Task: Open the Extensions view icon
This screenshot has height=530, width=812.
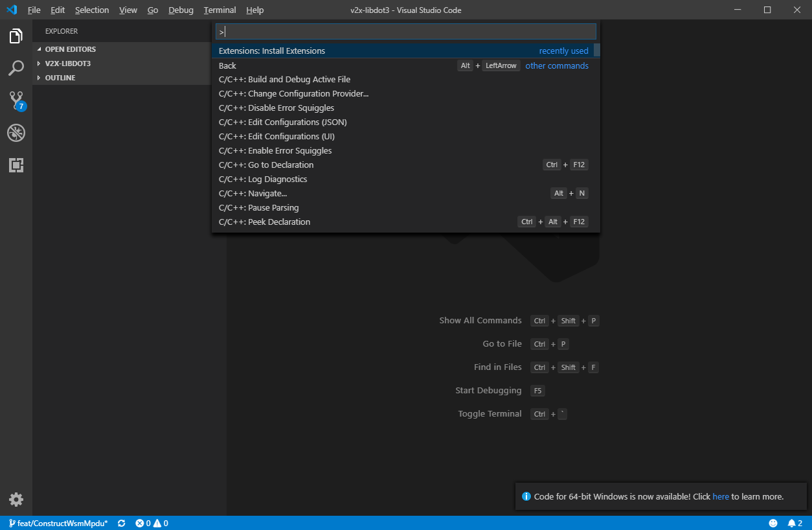Action: click(x=16, y=165)
